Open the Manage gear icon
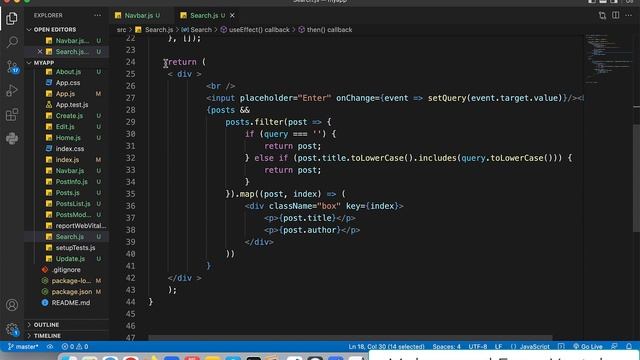Image resolution: width=640 pixels, height=360 pixels. (x=12, y=329)
